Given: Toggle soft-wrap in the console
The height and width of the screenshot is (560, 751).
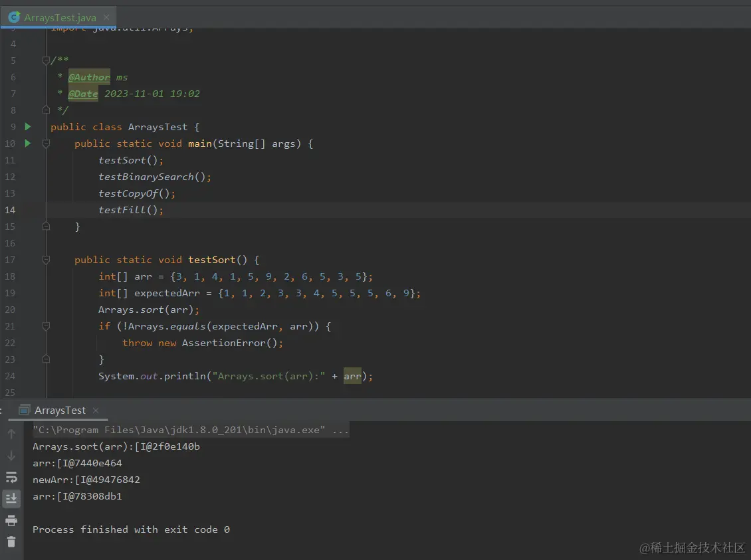Looking at the screenshot, I should [11, 477].
